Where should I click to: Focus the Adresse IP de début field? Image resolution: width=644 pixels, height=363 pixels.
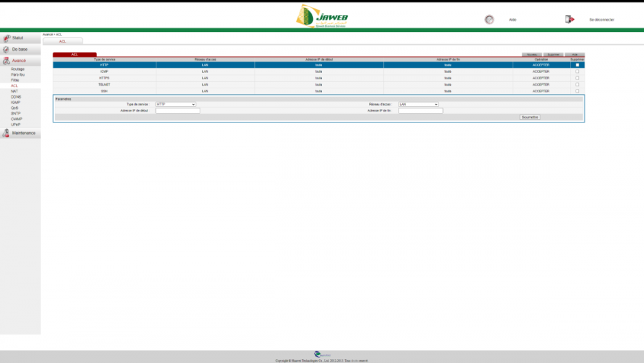(178, 111)
